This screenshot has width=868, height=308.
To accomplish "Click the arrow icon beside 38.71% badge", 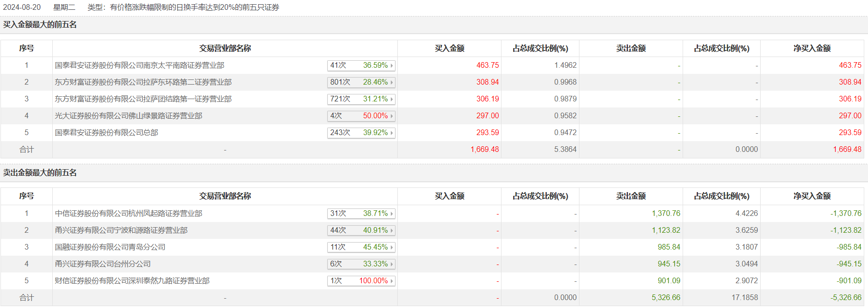I will [392, 214].
